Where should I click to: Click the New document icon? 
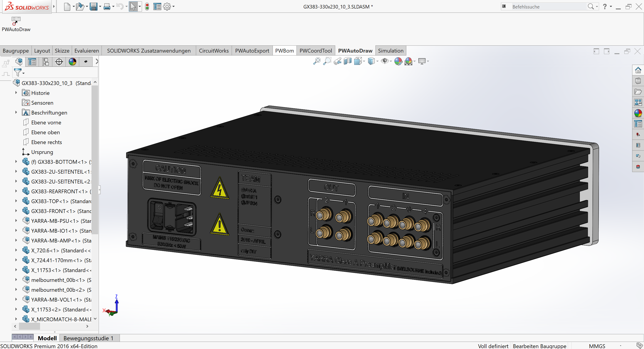(67, 6)
